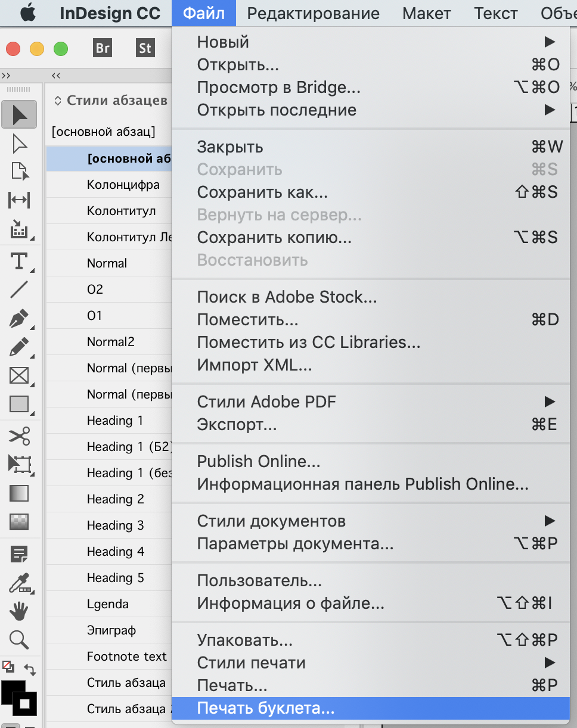Image resolution: width=577 pixels, height=728 pixels.
Task: Click the Adobe Stock St icon
Action: click(144, 48)
